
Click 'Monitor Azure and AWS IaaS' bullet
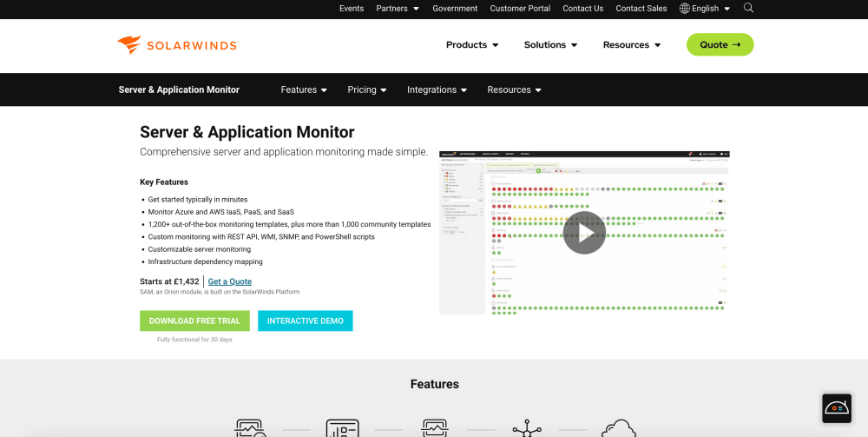(220, 212)
